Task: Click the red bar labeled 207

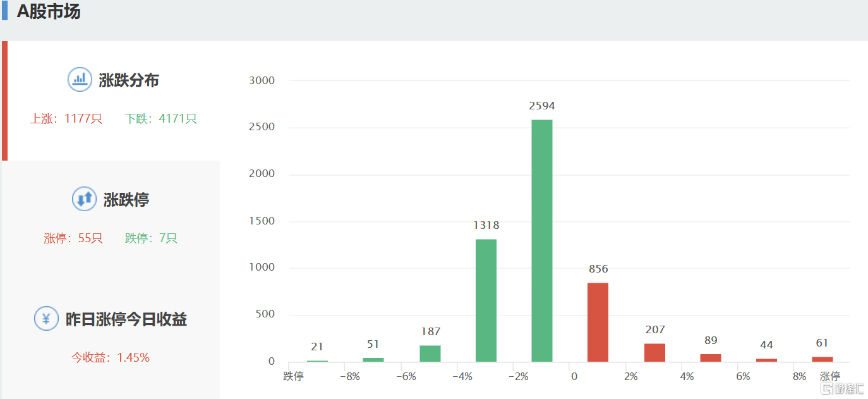Action: [654, 353]
